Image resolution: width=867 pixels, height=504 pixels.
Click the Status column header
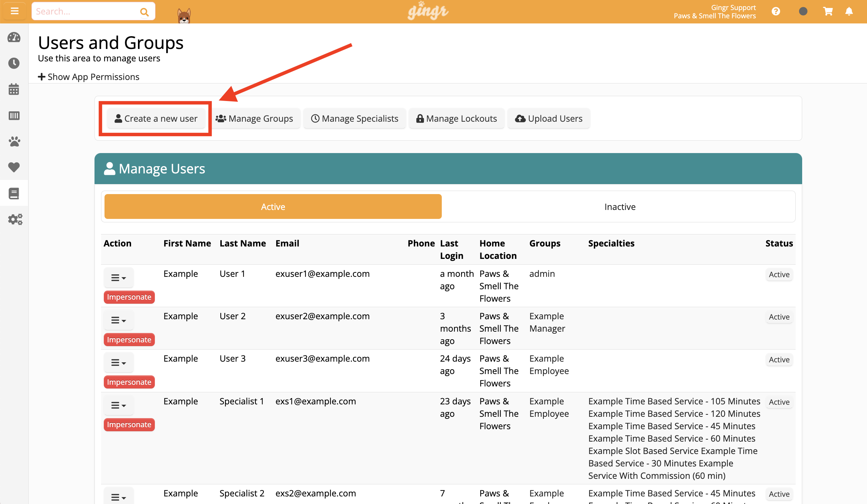click(779, 243)
